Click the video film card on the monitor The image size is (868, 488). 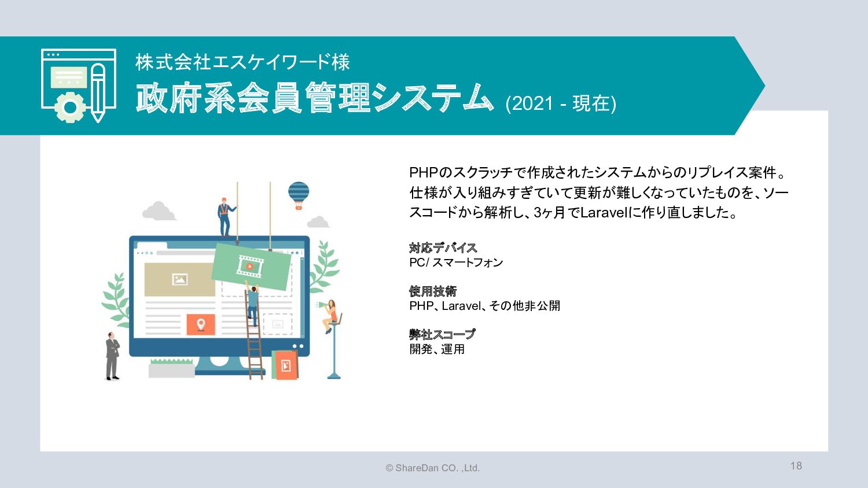[251, 267]
